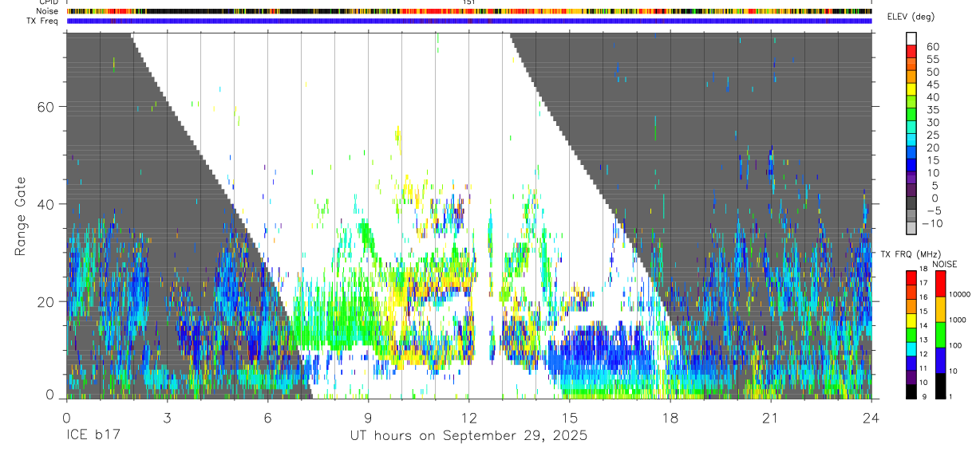Click the 'Noise' row label at top left
The width and height of the screenshot is (980, 452).
tap(48, 11)
